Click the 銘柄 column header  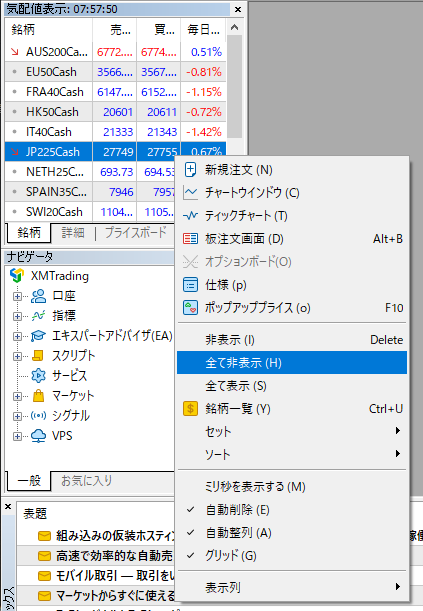(x=49, y=30)
